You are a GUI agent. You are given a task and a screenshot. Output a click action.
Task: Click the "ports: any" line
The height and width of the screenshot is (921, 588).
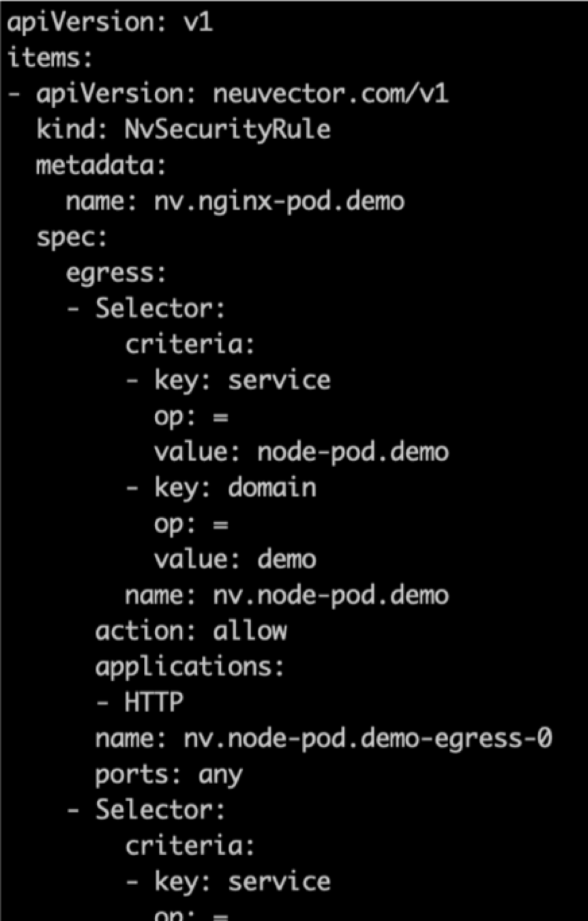(168, 774)
